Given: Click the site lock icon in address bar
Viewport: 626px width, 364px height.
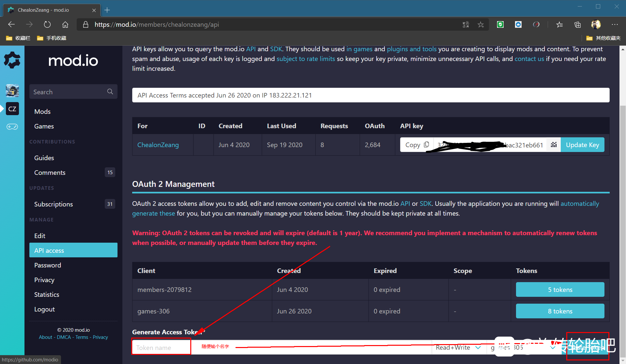Looking at the screenshot, I should click(x=86, y=24).
